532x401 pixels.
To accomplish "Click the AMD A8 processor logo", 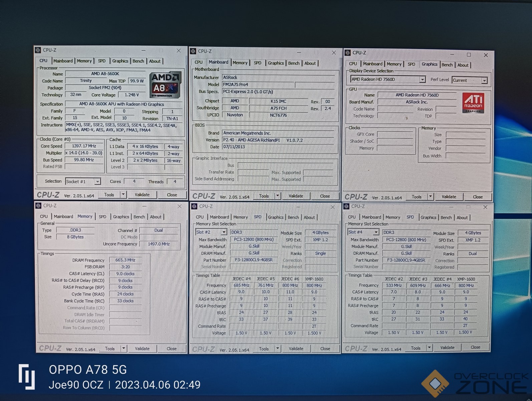I will pyautogui.click(x=166, y=85).
